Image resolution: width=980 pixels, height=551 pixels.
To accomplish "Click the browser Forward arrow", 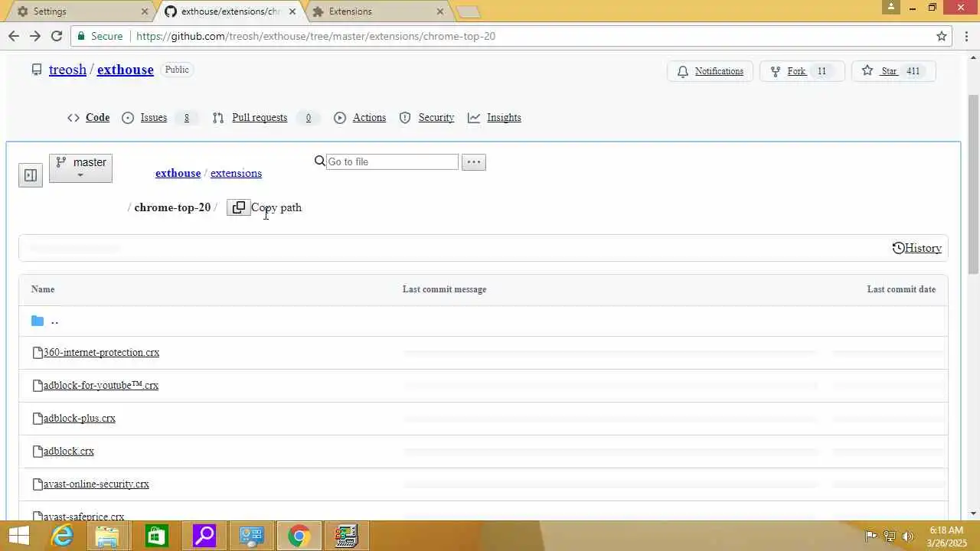I will tap(35, 36).
